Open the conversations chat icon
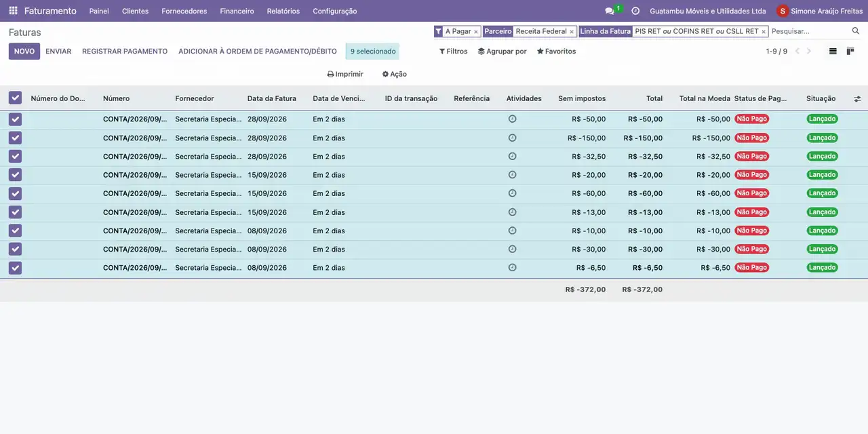 [609, 11]
